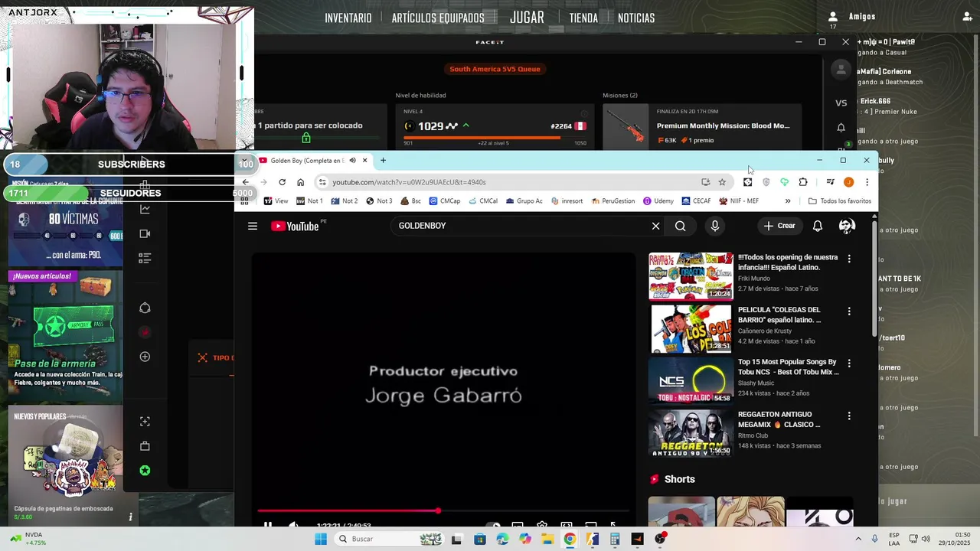The height and width of the screenshot is (551, 980).
Task: Open Todos los favoritos bookmarks folder
Action: pos(840,201)
